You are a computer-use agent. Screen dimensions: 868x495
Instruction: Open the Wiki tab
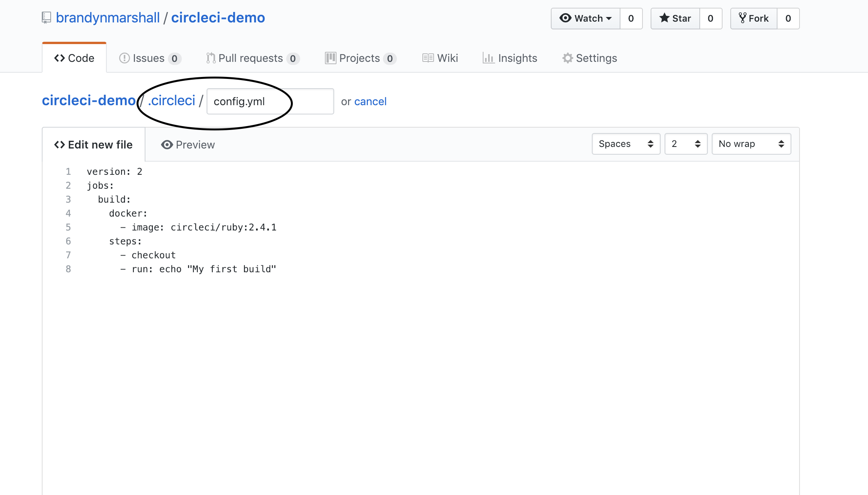click(x=440, y=58)
